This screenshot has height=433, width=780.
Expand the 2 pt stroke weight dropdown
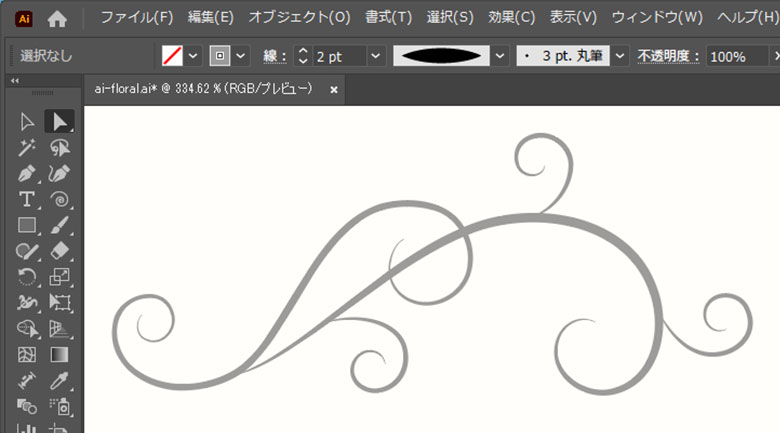pos(375,56)
